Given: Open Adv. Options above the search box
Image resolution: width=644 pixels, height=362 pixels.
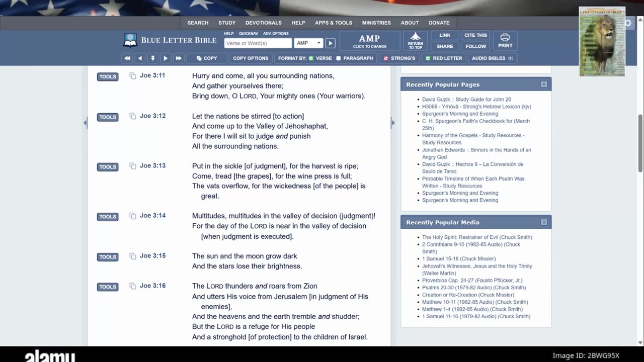Looking at the screenshot, I should pyautogui.click(x=276, y=34).
